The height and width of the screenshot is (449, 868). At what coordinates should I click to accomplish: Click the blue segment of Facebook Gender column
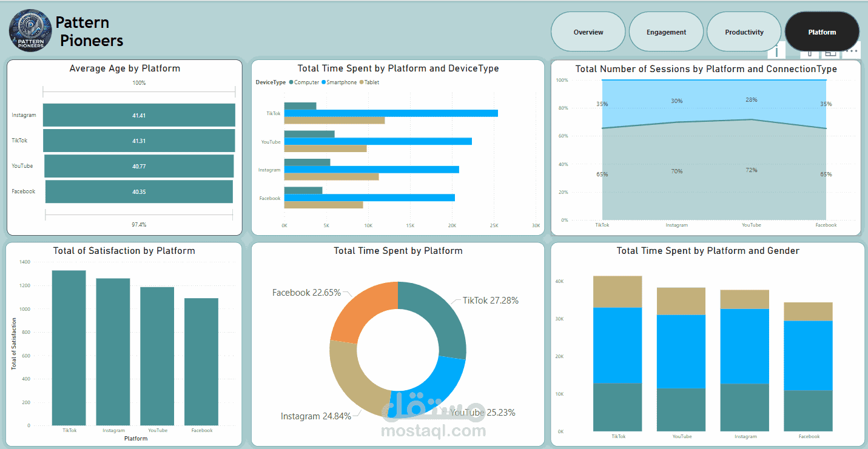pyautogui.click(x=809, y=356)
